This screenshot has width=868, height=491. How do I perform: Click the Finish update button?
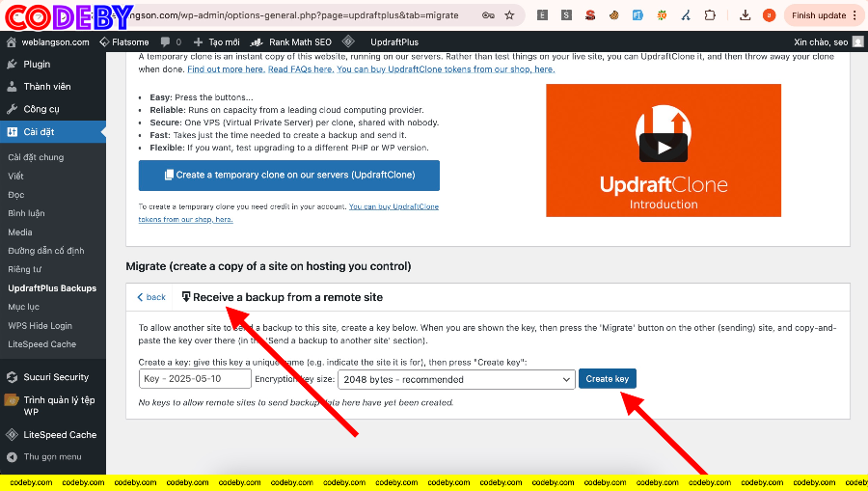(x=819, y=15)
